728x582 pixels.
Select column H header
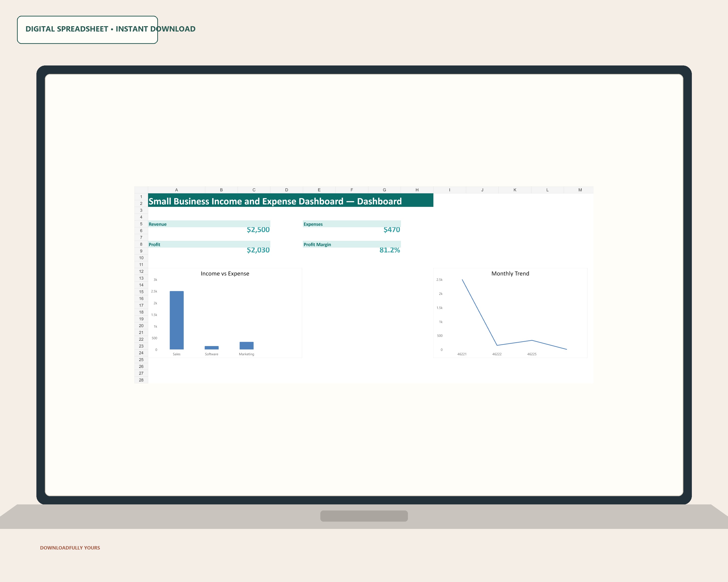(x=417, y=190)
